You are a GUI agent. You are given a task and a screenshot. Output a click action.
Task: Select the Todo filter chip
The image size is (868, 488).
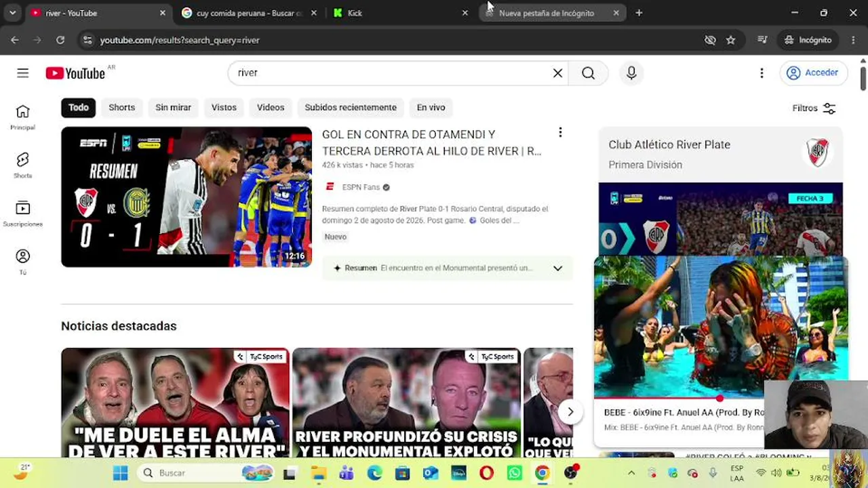pos(79,108)
